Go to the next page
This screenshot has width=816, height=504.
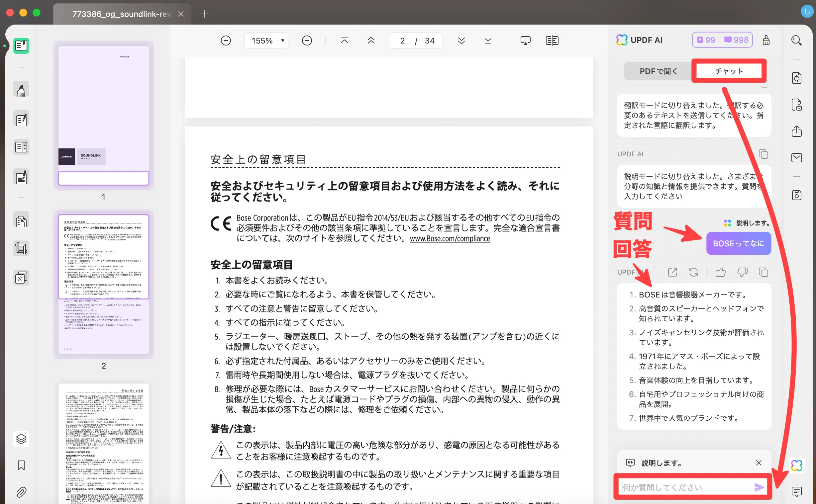point(461,41)
